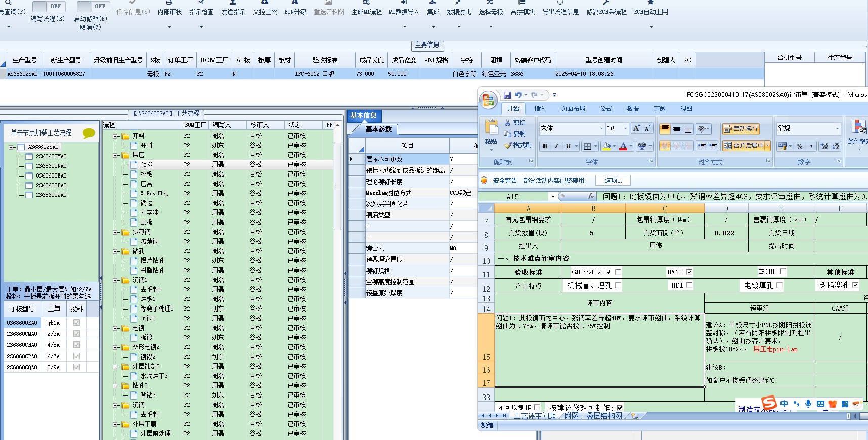Click the comma style icon

pyautogui.click(x=811, y=146)
